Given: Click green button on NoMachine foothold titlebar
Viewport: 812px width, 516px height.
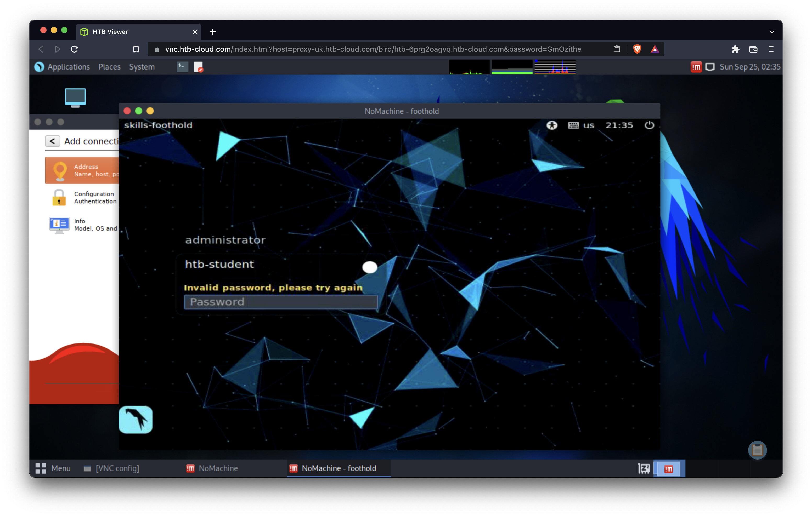Looking at the screenshot, I should point(139,111).
